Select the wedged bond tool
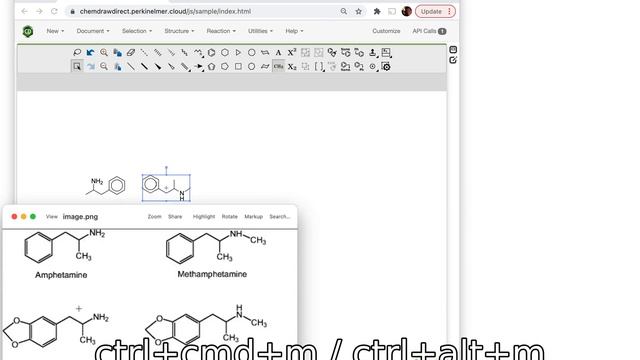Viewport: 640px width, 360px height. pos(158,66)
